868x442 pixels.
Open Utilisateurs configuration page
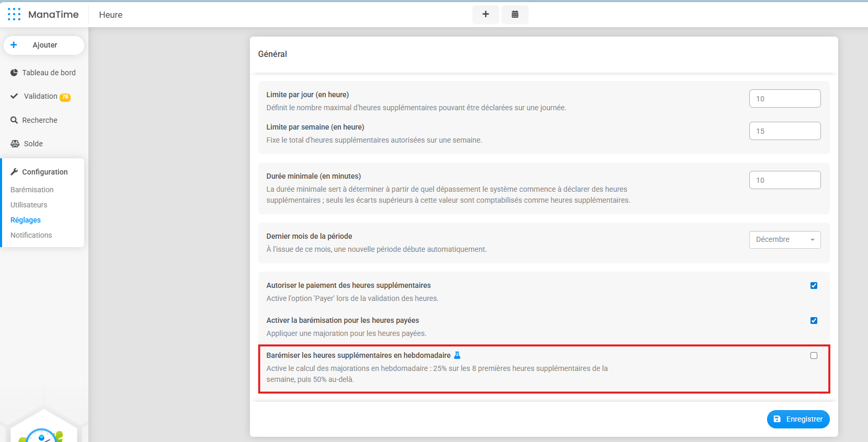click(29, 205)
